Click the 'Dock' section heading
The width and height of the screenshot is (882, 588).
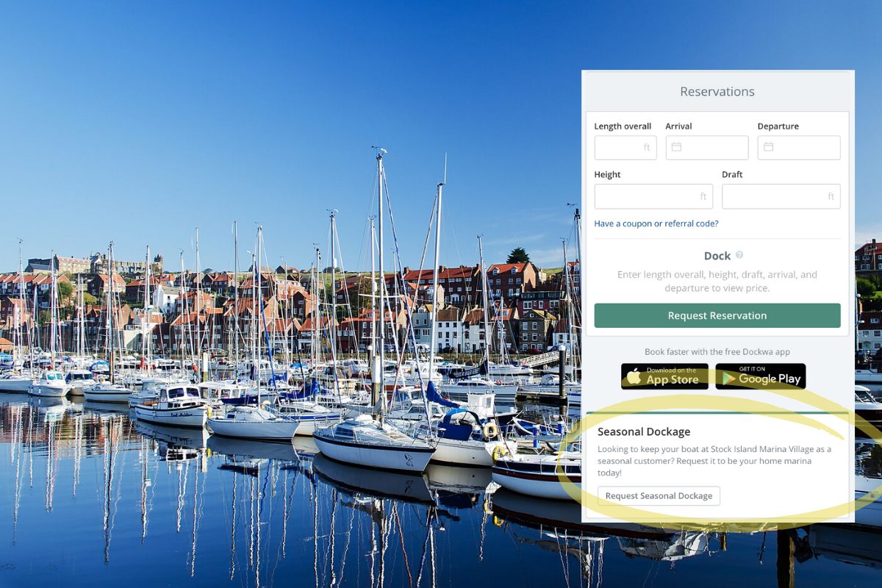(717, 256)
